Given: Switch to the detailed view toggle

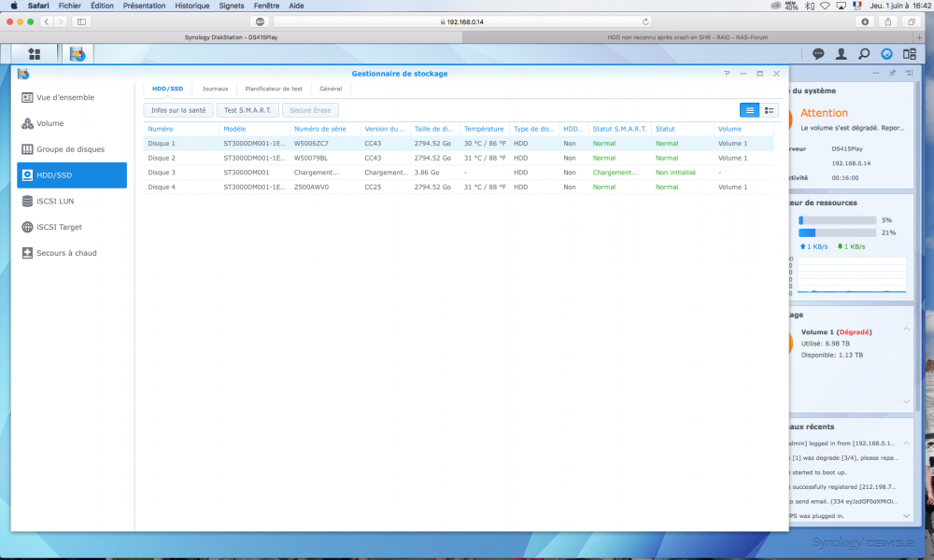Looking at the screenshot, I should click(769, 110).
